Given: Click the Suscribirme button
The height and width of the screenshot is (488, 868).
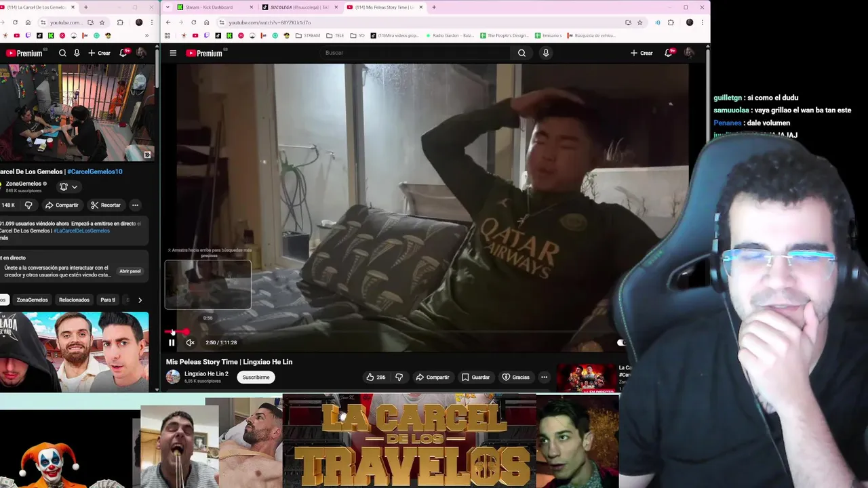Looking at the screenshot, I should coord(256,377).
